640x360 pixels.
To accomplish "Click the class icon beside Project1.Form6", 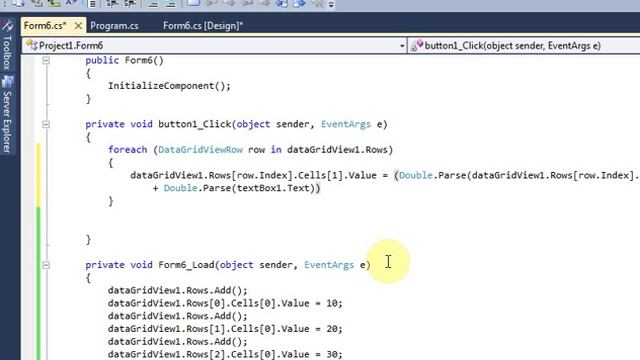I will (31, 46).
